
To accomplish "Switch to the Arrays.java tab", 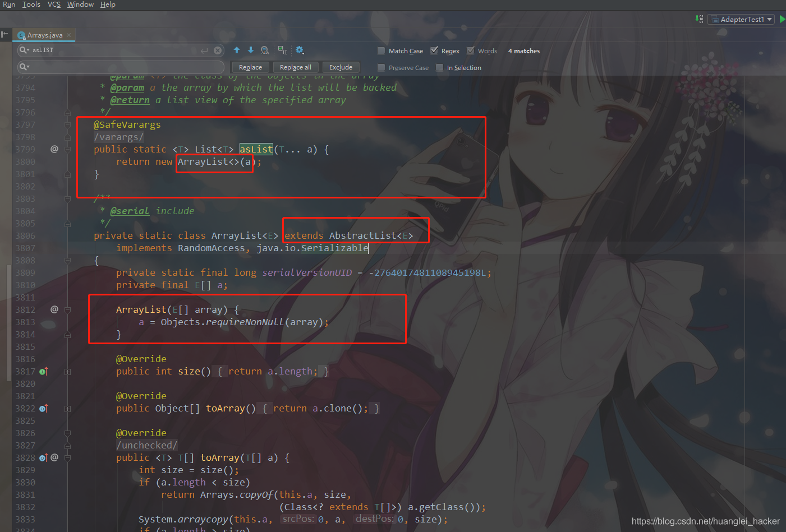I will pyautogui.click(x=45, y=35).
